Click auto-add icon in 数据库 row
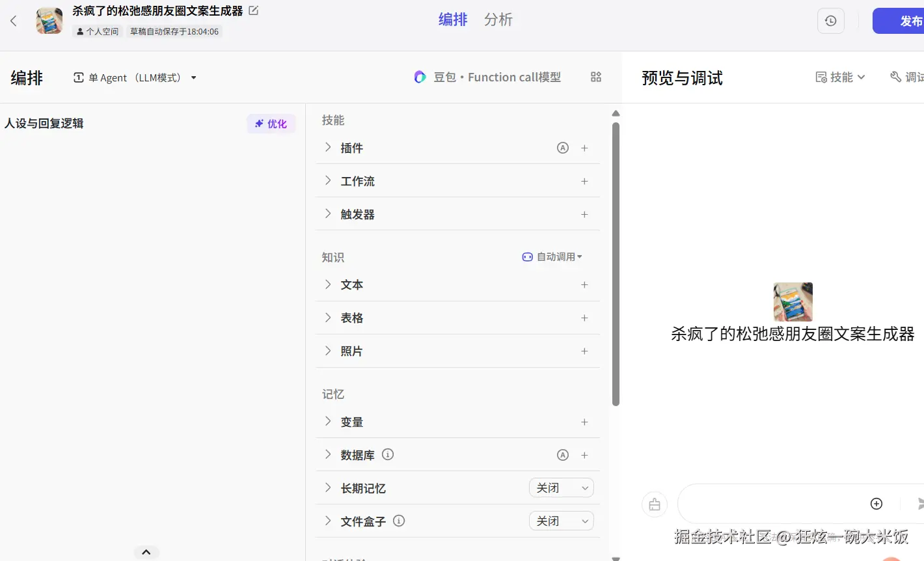 click(563, 455)
